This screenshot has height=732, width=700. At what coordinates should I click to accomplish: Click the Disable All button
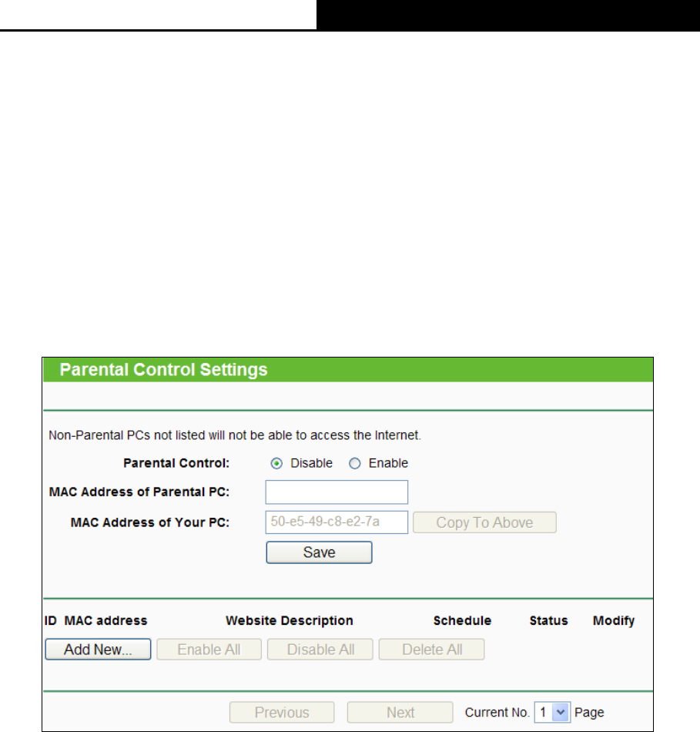click(320, 650)
